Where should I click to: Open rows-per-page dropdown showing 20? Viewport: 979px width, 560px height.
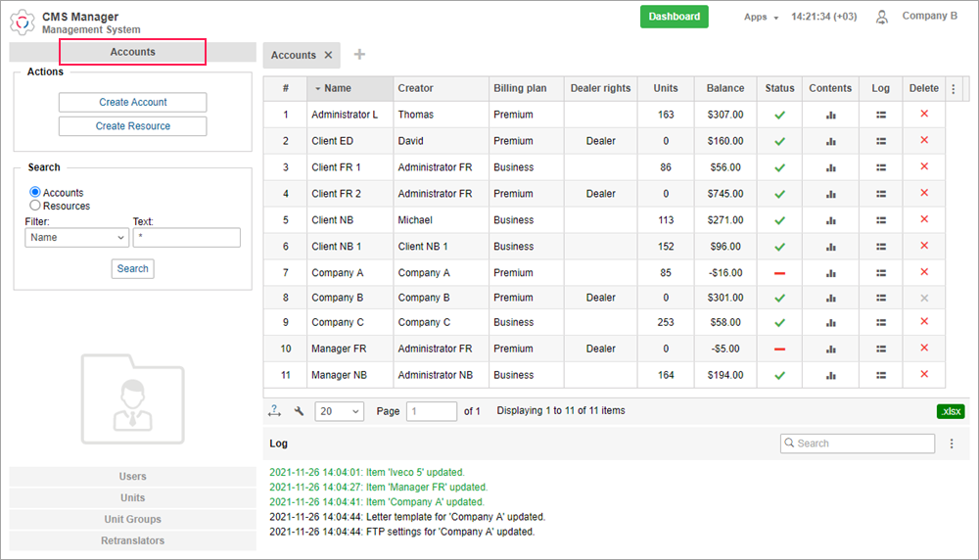tap(339, 411)
